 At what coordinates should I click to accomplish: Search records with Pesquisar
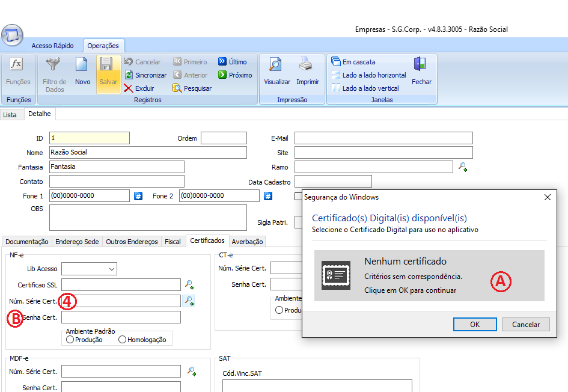(192, 88)
